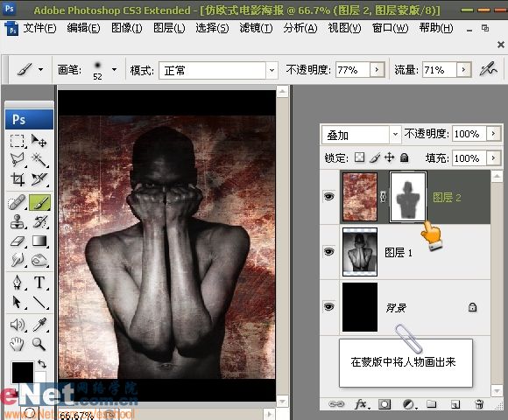Select the Eyedropper tool

pyautogui.click(x=39, y=325)
